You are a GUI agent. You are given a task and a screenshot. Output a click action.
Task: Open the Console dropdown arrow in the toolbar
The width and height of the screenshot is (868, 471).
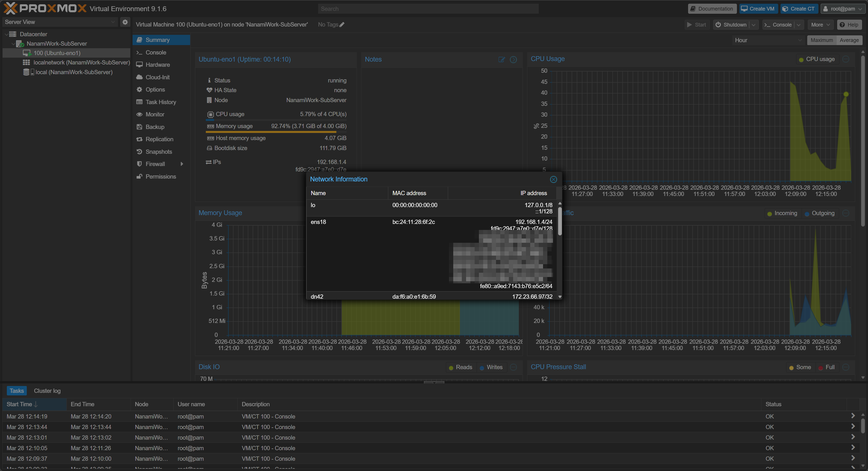click(798, 25)
